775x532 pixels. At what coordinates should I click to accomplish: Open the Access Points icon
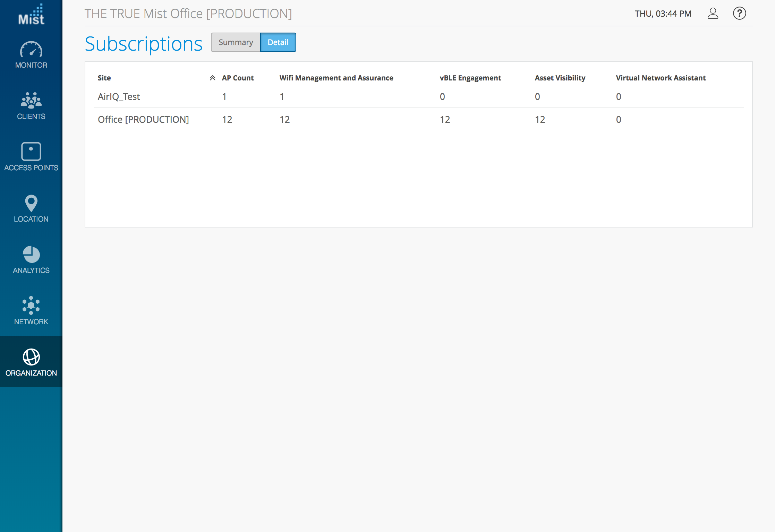(x=31, y=152)
